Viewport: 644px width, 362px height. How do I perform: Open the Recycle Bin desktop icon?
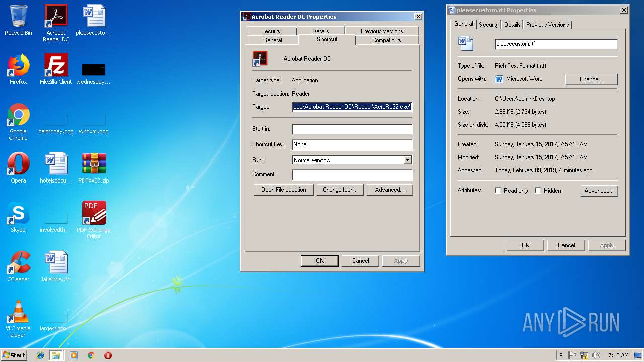click(x=18, y=20)
